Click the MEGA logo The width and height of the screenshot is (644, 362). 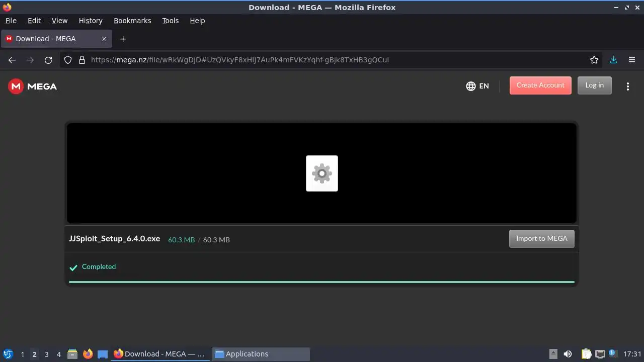click(32, 86)
